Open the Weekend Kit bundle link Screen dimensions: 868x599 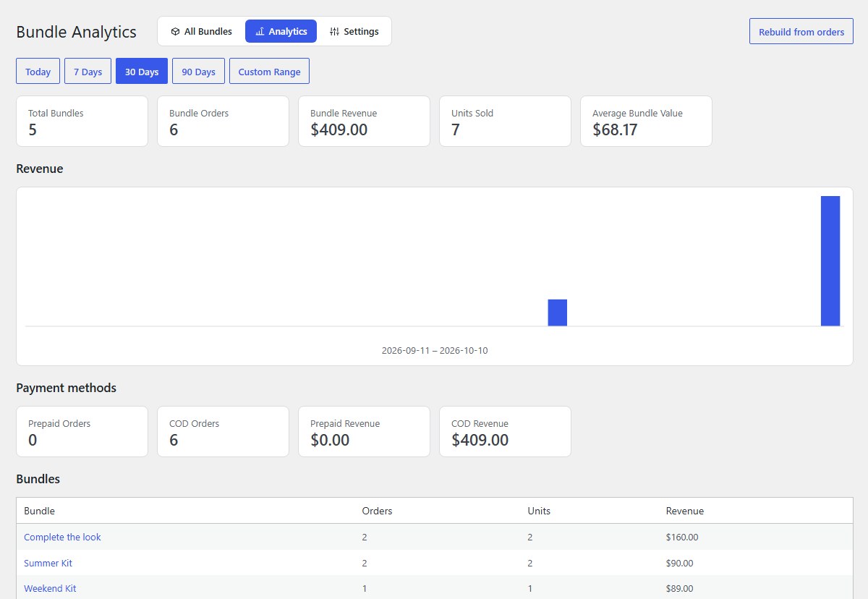pos(50,588)
